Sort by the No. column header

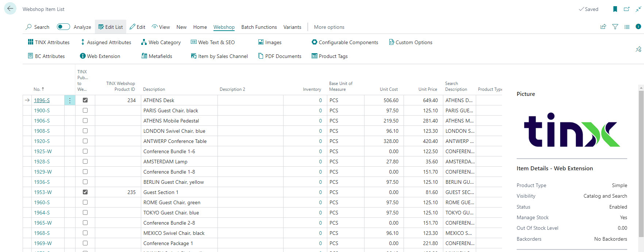point(39,89)
